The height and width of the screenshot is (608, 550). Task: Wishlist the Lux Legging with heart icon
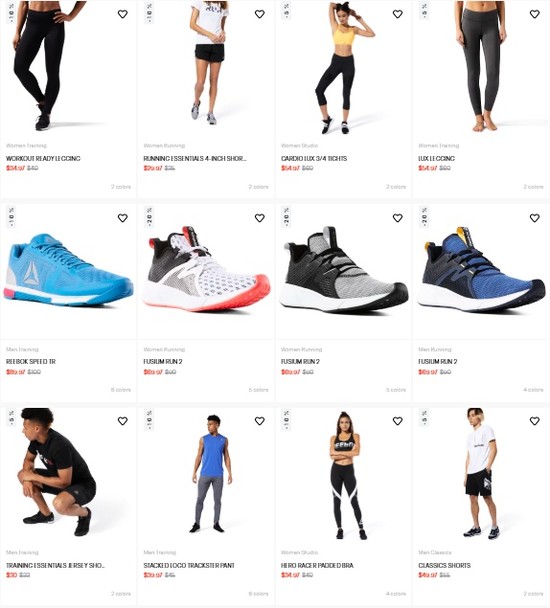coord(534,14)
